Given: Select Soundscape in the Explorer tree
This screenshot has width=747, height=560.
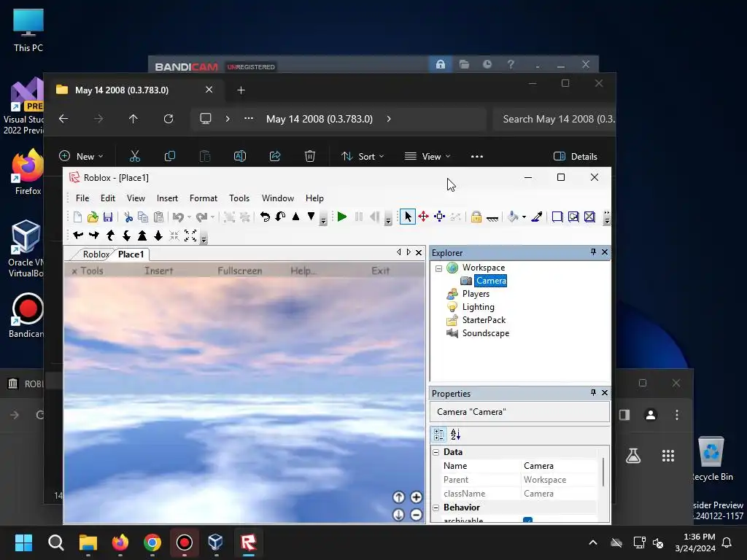Looking at the screenshot, I should (485, 333).
